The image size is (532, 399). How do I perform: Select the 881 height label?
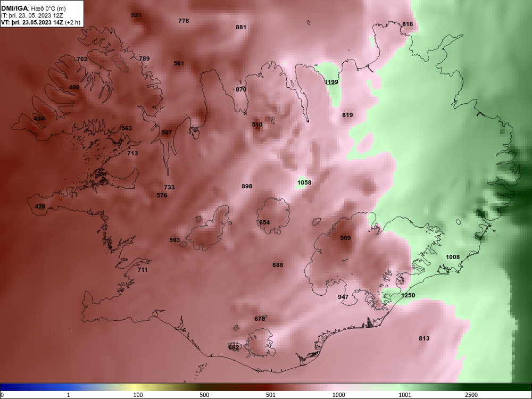pyautogui.click(x=241, y=27)
